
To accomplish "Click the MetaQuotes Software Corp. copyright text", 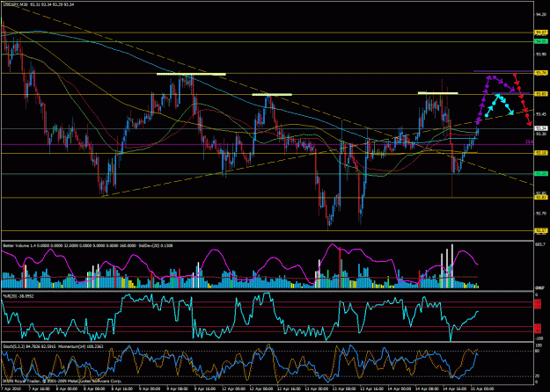I will point(93,381).
